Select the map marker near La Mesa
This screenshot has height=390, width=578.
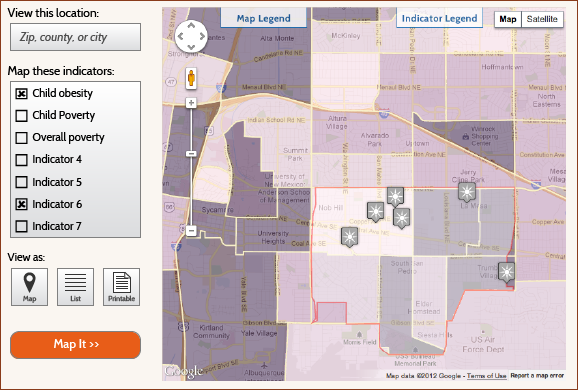(x=467, y=192)
